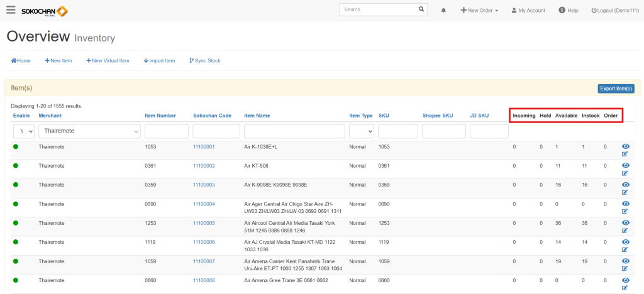
Task: Open My Account page
Action: click(528, 11)
